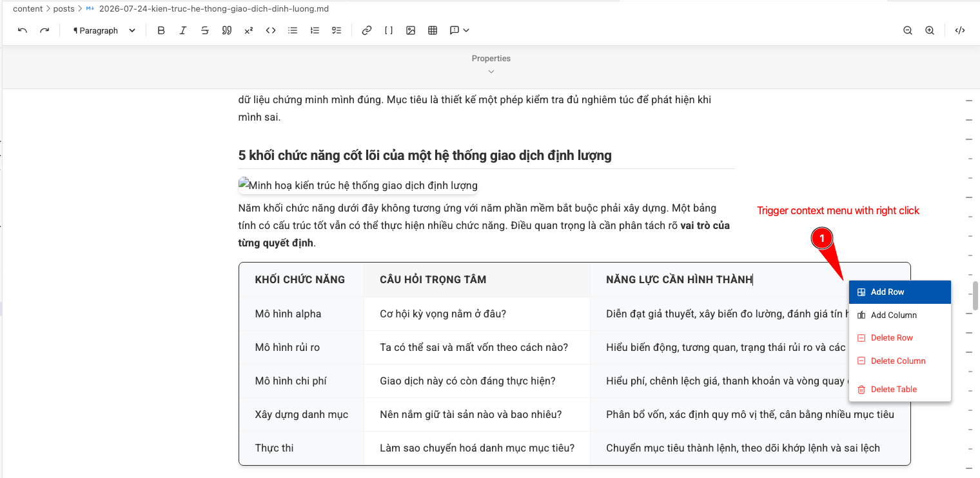Zoom out the editor

pyautogui.click(x=908, y=30)
